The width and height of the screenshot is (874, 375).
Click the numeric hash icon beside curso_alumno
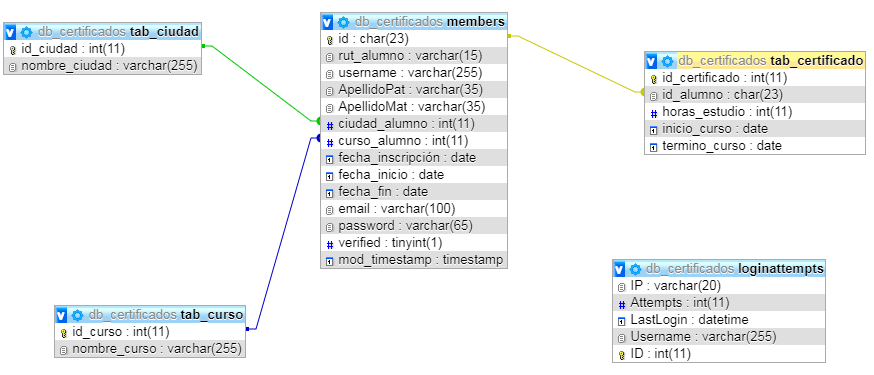[x=329, y=142]
